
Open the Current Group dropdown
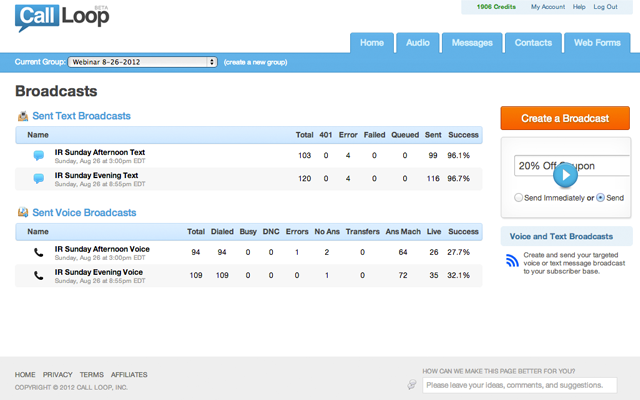point(142,62)
